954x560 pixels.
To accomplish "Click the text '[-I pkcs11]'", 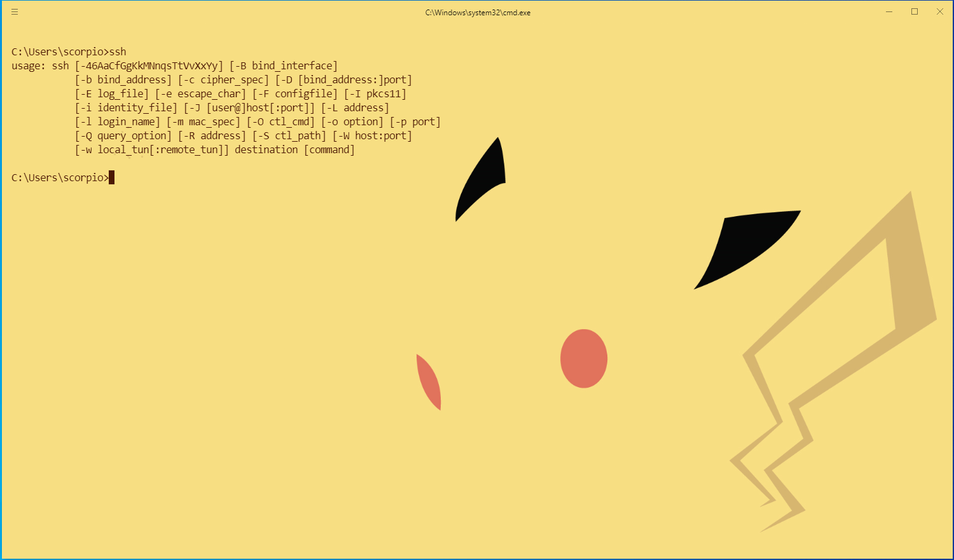I will click(x=375, y=94).
